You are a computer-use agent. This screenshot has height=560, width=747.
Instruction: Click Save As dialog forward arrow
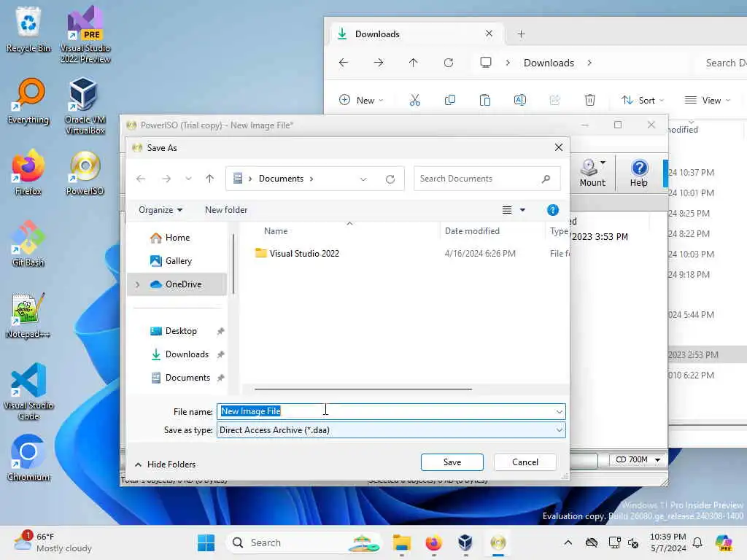[166, 179]
